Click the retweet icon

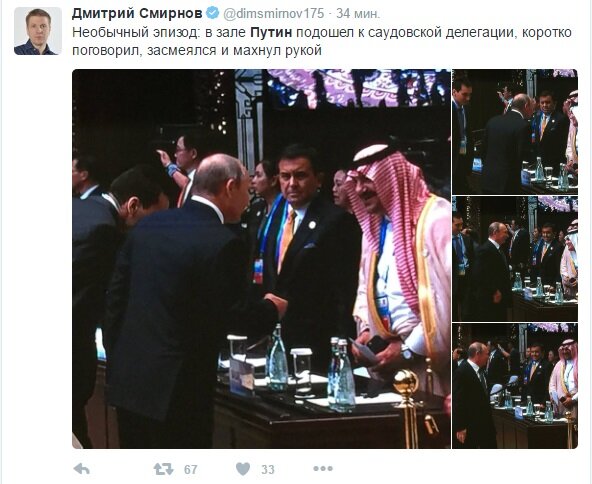click(x=163, y=469)
